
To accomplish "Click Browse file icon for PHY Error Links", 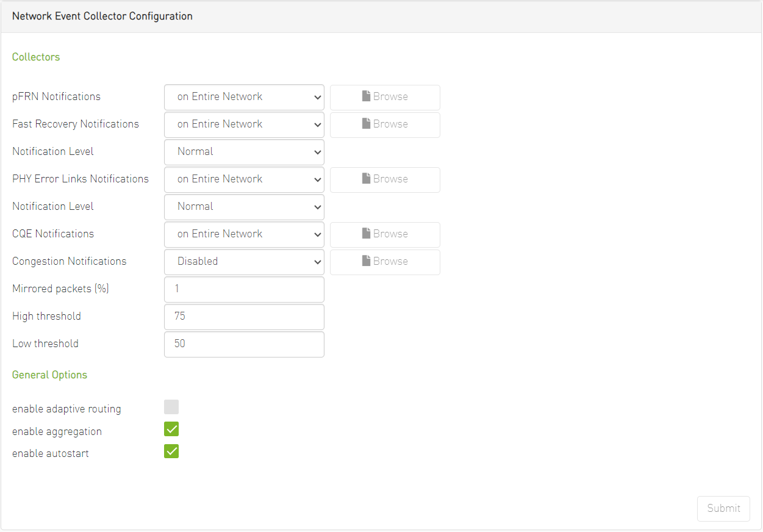I will [366, 179].
